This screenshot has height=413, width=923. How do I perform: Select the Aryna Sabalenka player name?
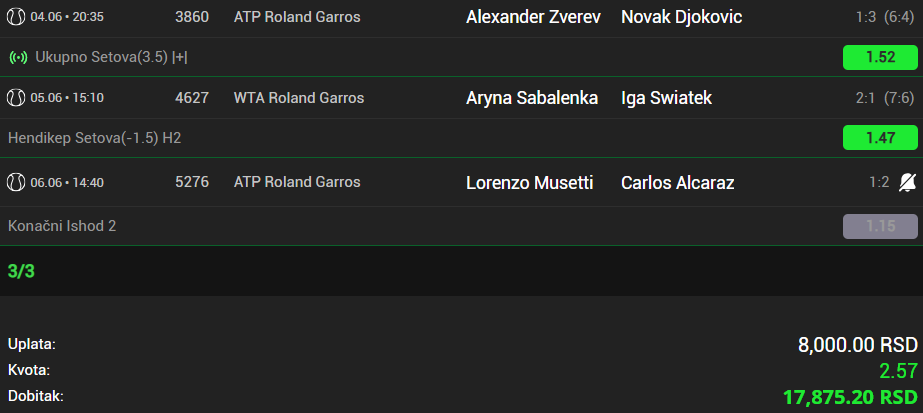532,98
